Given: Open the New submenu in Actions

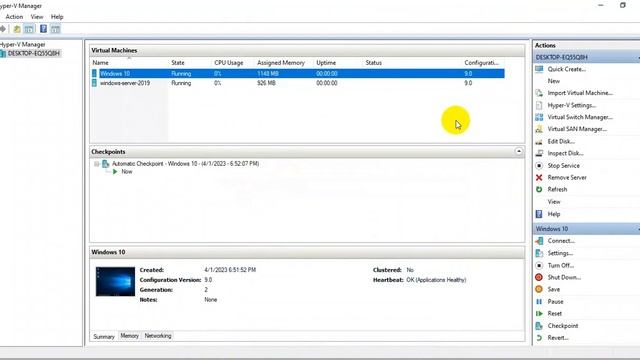Looking at the screenshot, I should 553,81.
